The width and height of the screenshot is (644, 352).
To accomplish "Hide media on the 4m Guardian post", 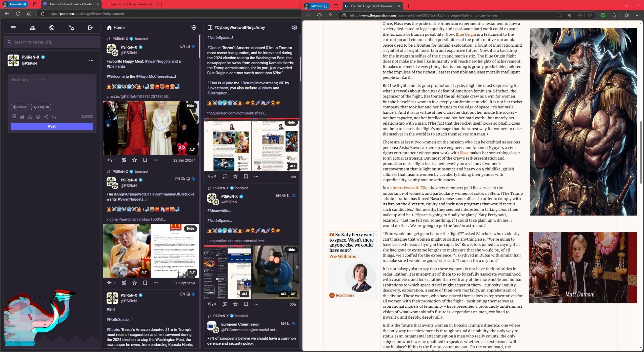I will click(x=291, y=122).
